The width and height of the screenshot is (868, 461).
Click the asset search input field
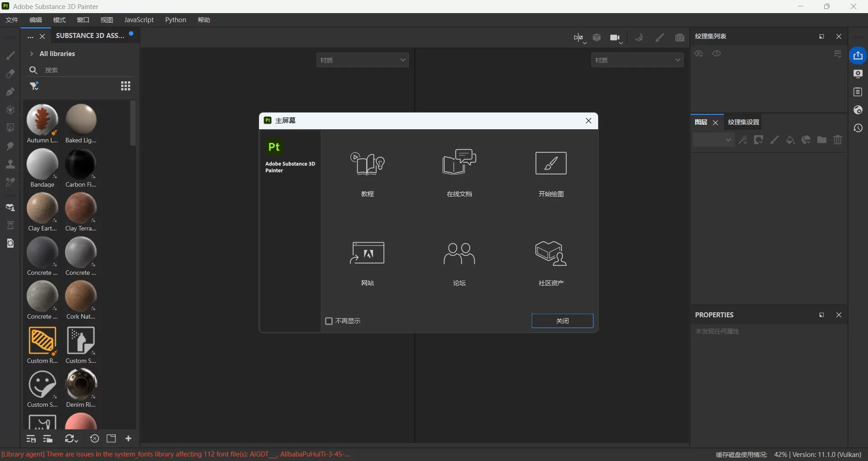click(x=86, y=70)
